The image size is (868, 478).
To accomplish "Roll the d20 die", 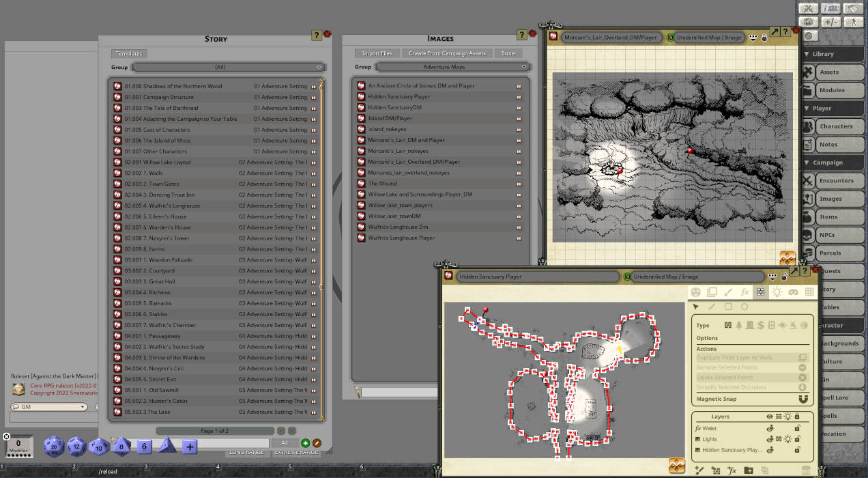I will coord(53,447).
